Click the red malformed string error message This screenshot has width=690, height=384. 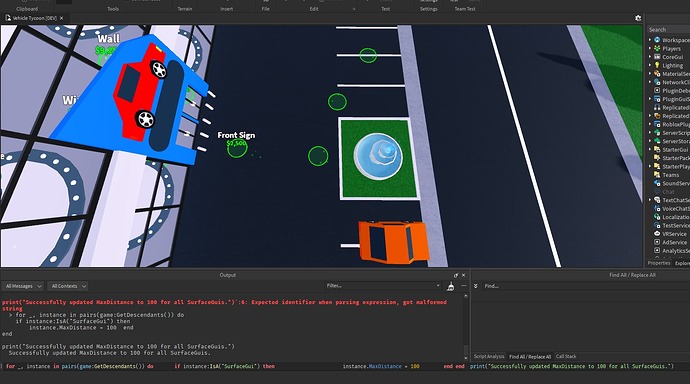pyautogui.click(x=224, y=305)
